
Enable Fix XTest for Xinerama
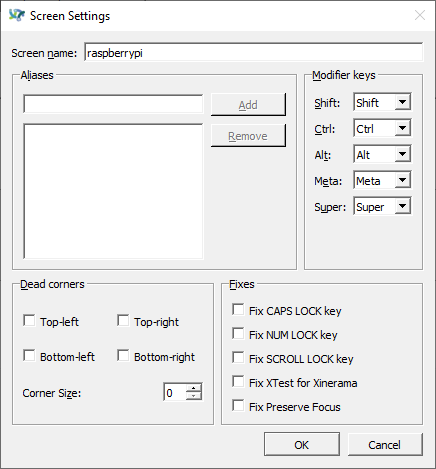coord(238,382)
